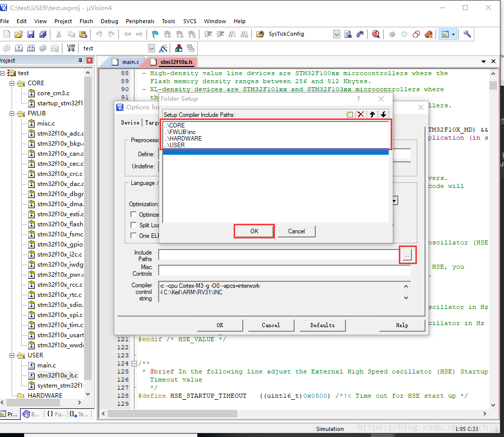Cancel the Folder Setup dialog
This screenshot has width=504, height=437.
click(297, 231)
